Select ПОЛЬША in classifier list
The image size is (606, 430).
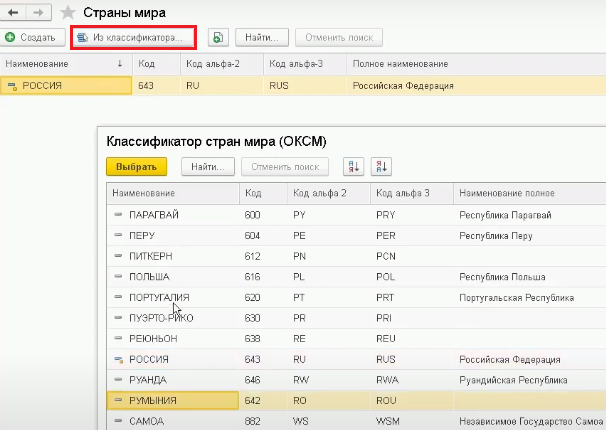(x=356, y=277)
